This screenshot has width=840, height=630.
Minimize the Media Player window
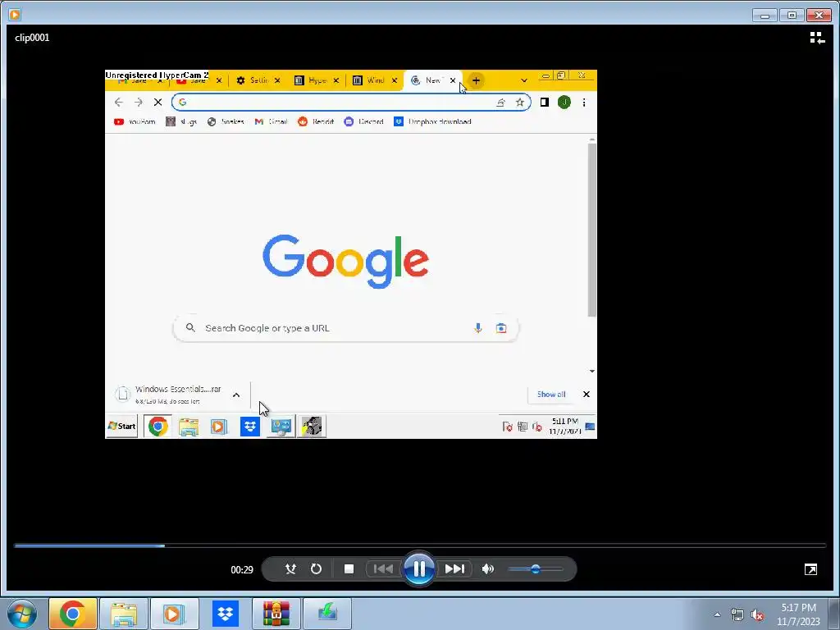click(765, 15)
